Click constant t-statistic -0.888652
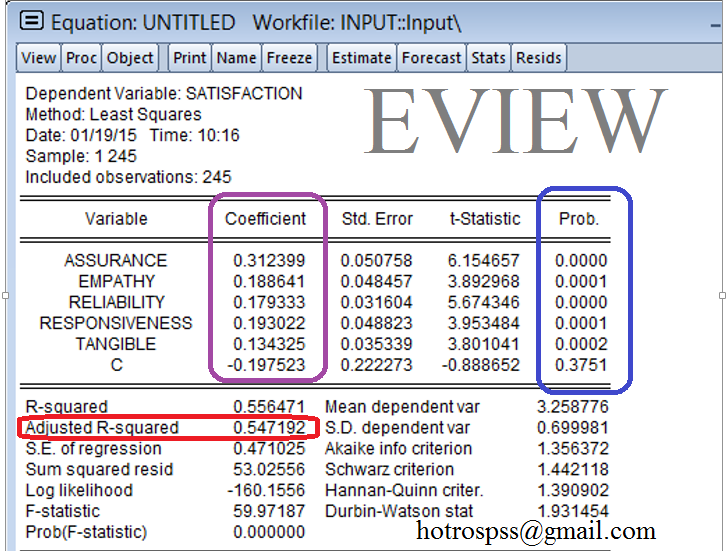The image size is (727, 551). pos(481,365)
